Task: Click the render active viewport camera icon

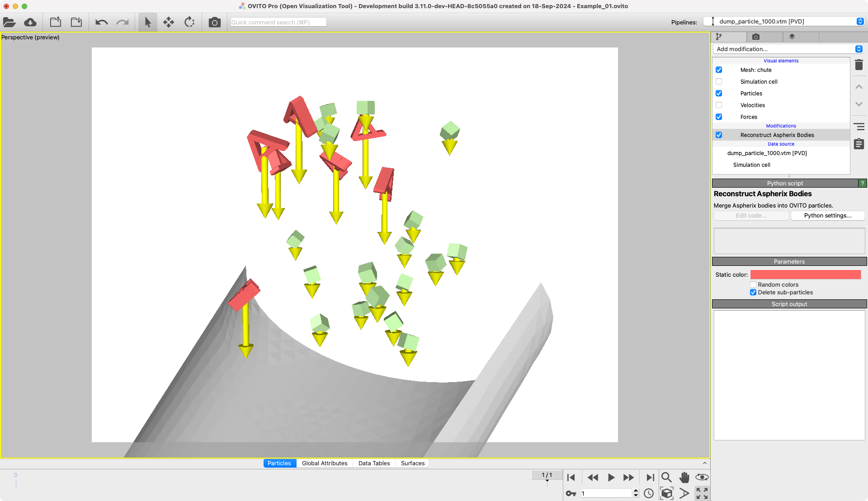Action: pos(214,22)
